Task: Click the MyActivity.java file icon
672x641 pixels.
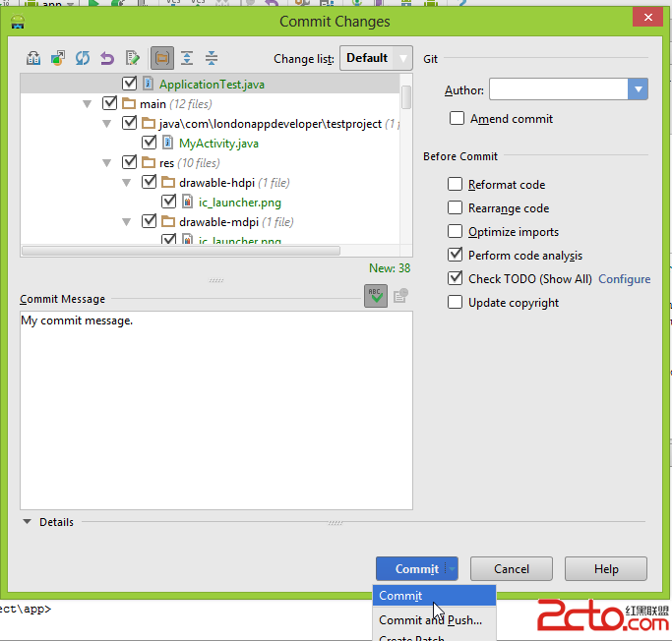Action: (x=167, y=143)
